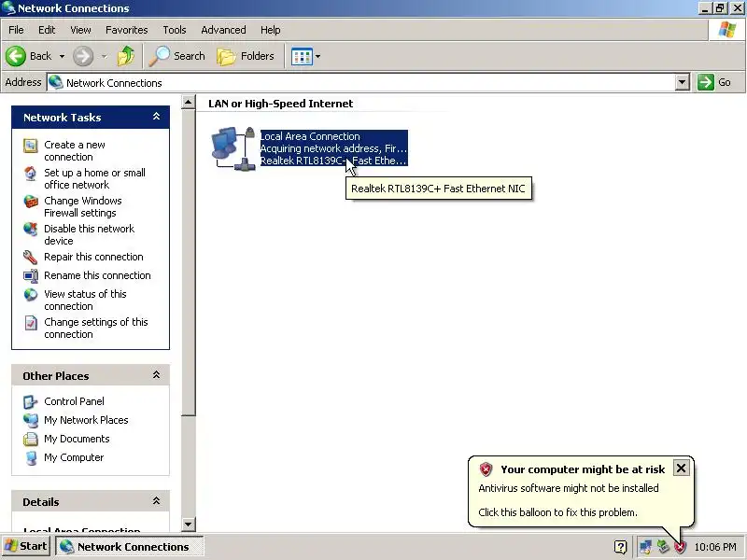Click the Windows flag logo in the toolbar
747x560 pixels.
726,30
